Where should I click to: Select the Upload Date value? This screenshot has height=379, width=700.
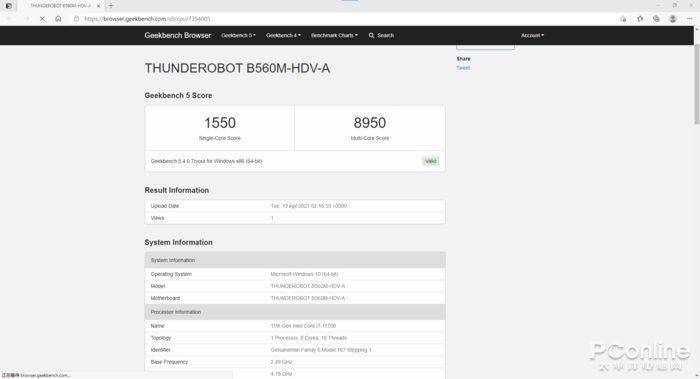tap(308, 206)
